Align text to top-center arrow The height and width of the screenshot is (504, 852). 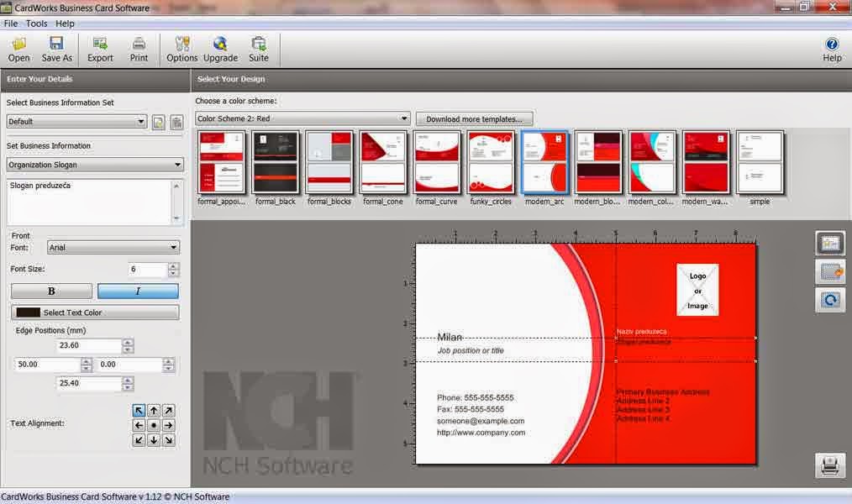coord(154,411)
